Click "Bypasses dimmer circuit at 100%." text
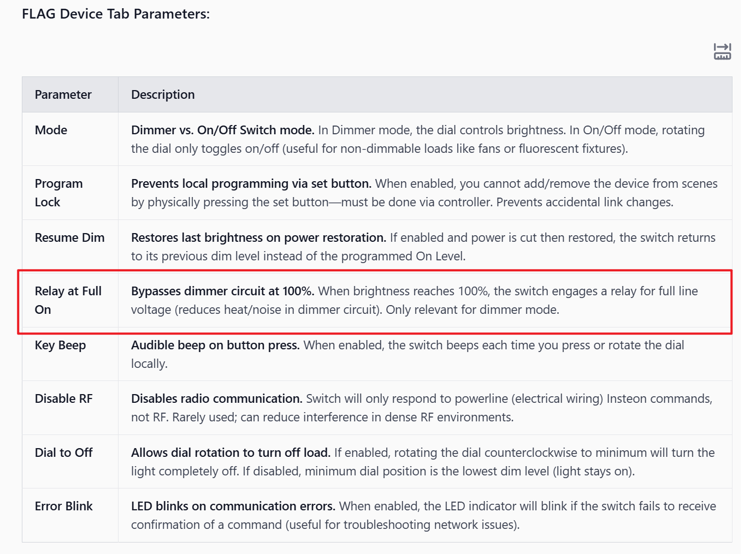The image size is (756, 554). 222,291
